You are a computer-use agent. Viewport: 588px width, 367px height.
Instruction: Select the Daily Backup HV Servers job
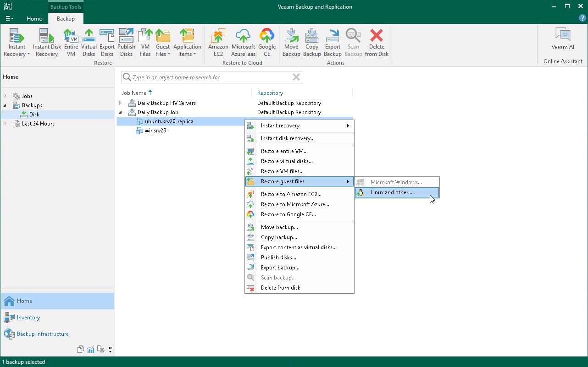click(166, 103)
